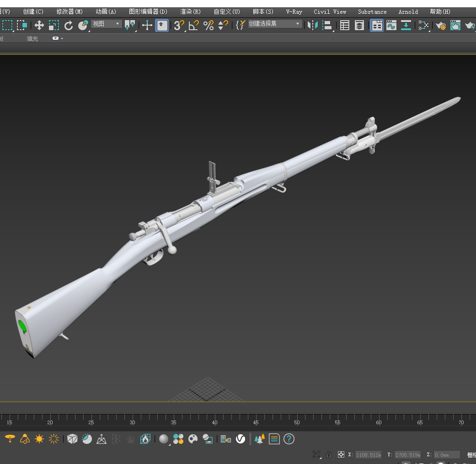The width and height of the screenshot is (476, 464).
Task: Toggle the Selection Lock padlock
Action: click(329, 454)
